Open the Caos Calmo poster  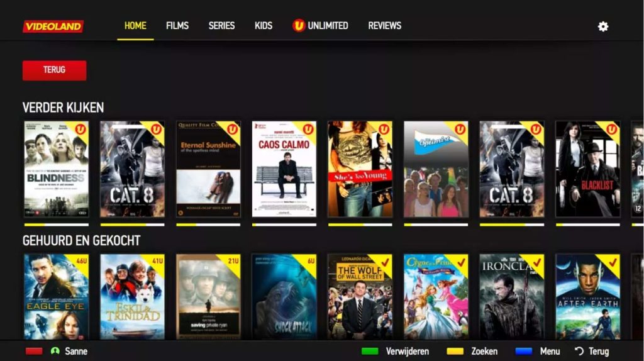click(x=284, y=169)
